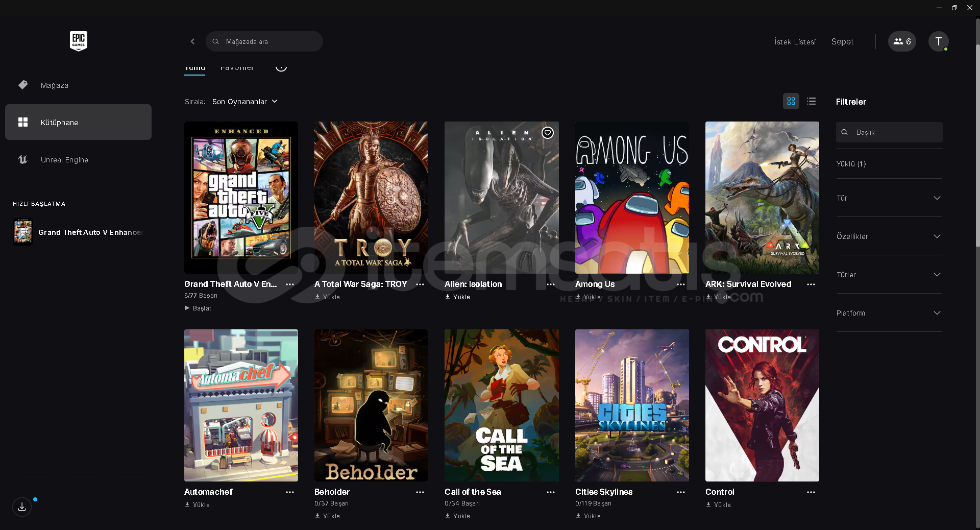This screenshot has height=530, width=980.
Task: Open options menu for Call of the Sea
Action: pyautogui.click(x=551, y=492)
